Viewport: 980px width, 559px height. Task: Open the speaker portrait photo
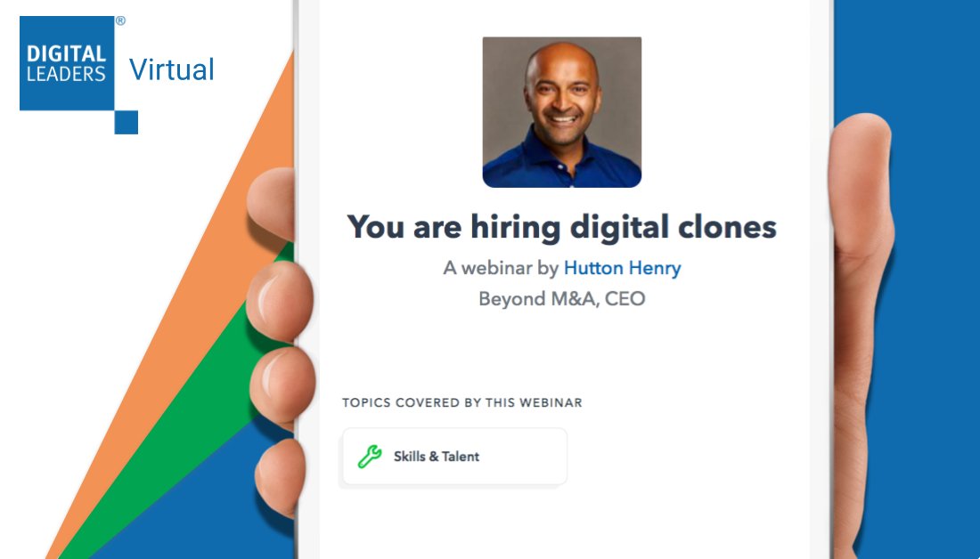[562, 112]
